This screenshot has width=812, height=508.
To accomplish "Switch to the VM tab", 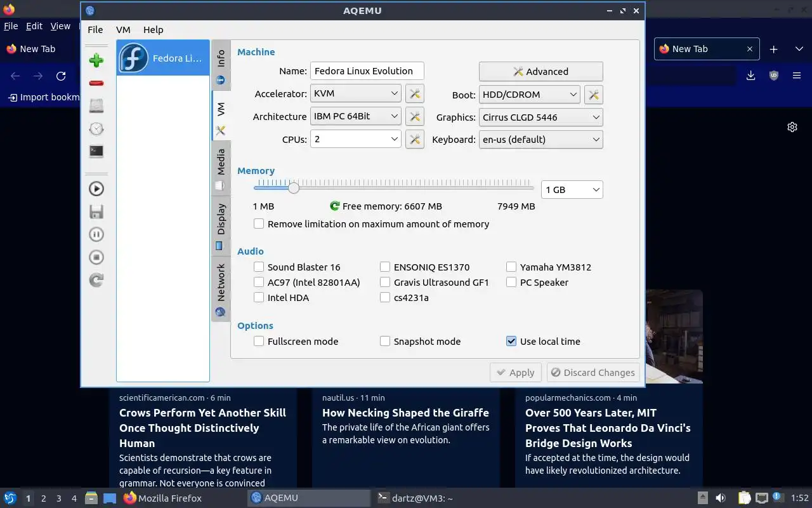I will [221, 116].
